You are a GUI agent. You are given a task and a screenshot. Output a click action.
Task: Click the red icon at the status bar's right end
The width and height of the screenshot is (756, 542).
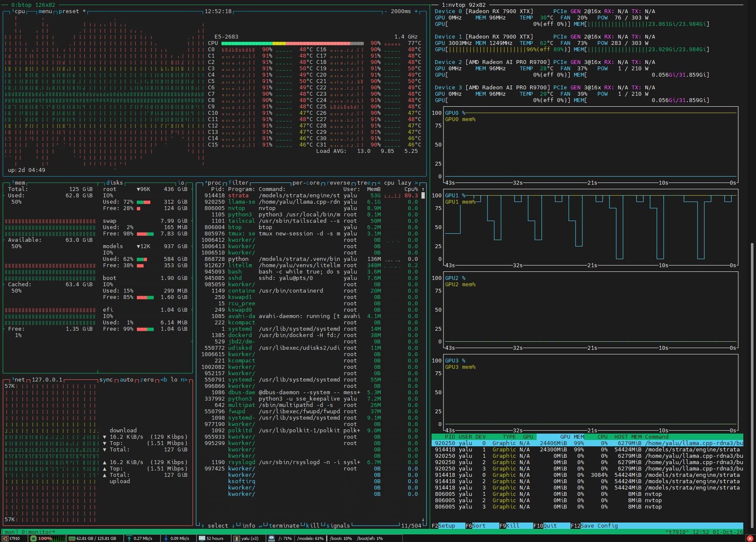click(750, 539)
